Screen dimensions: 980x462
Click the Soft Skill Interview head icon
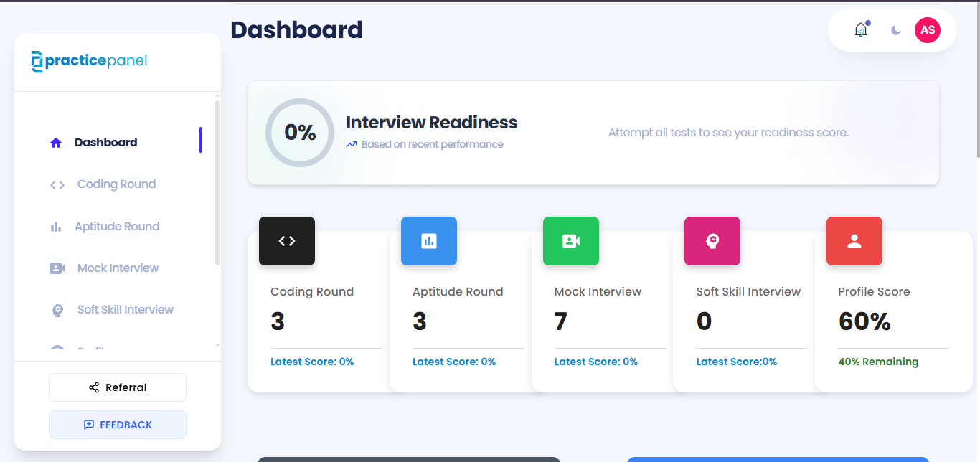pos(712,241)
